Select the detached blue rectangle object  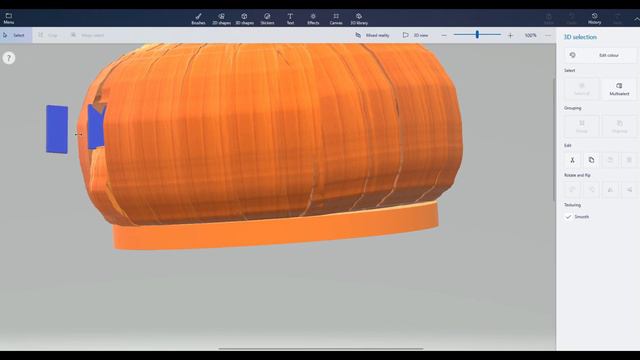pos(57,129)
